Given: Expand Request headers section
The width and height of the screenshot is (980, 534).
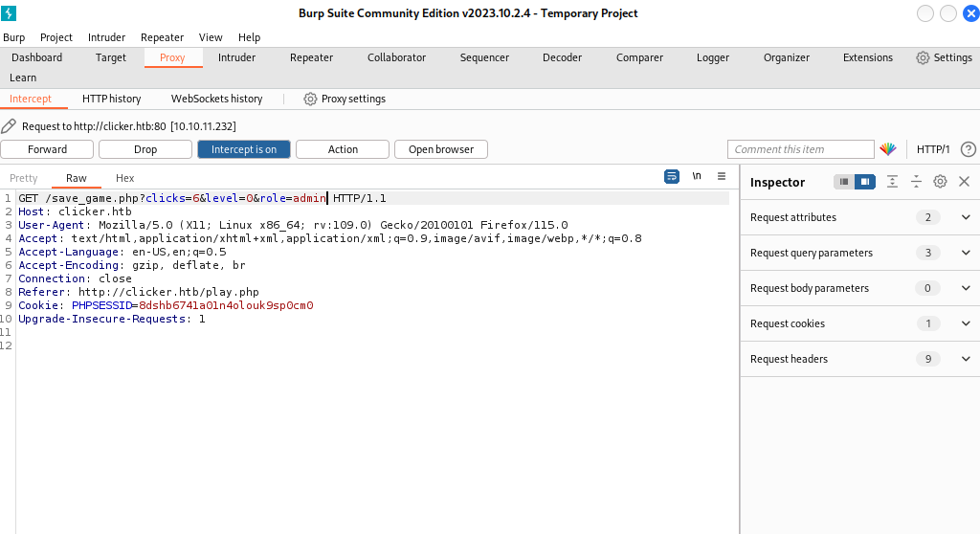Looking at the screenshot, I should 965,359.
